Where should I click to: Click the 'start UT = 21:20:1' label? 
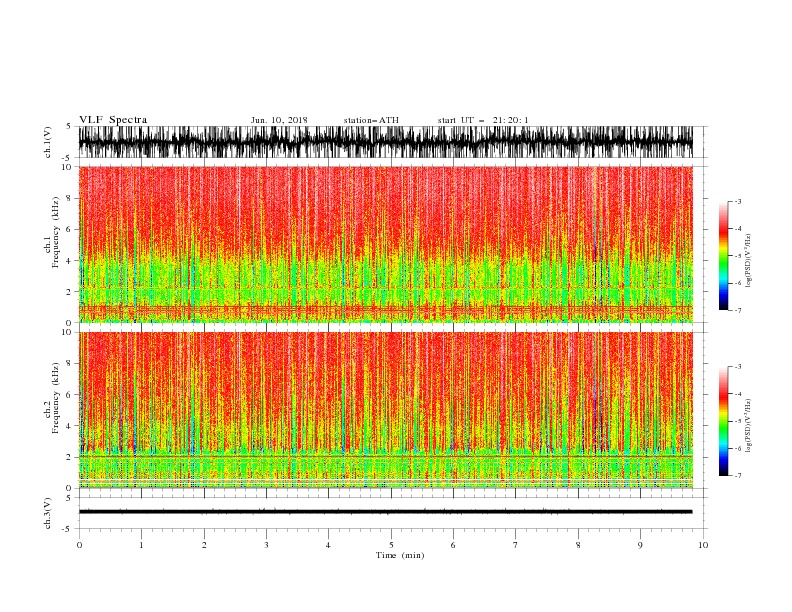[x=483, y=120]
